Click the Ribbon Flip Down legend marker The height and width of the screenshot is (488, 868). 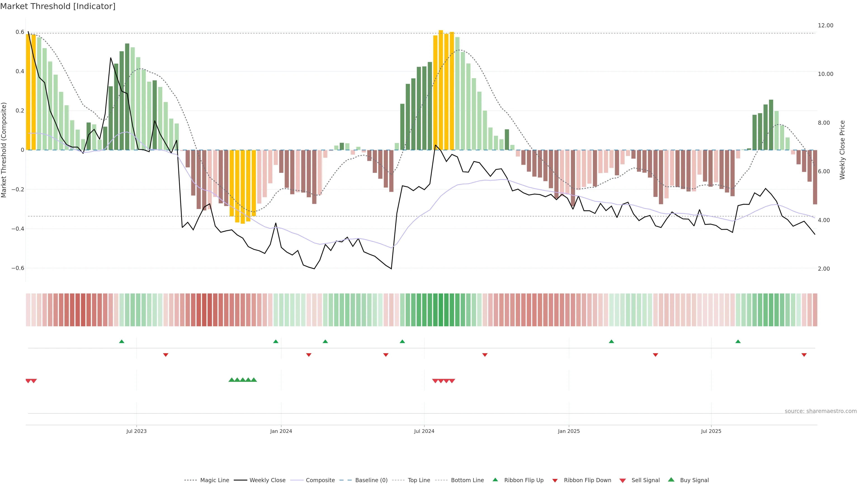tap(555, 481)
